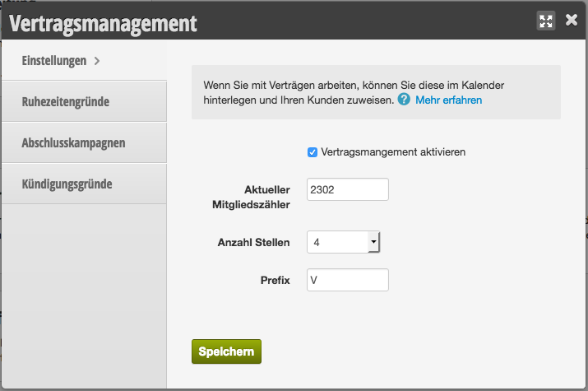Click the Vertragsmangement aktivieren label text
Screen dimensions: 588x391
click(x=393, y=152)
